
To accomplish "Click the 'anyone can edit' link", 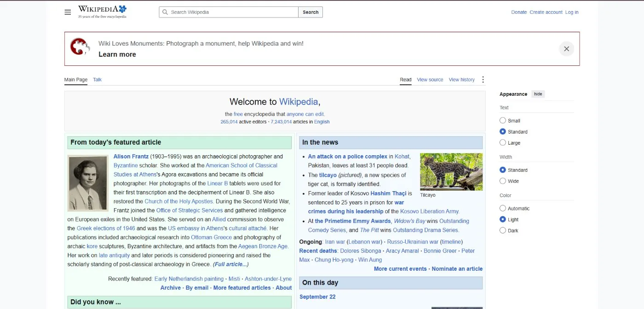I will (x=305, y=114).
